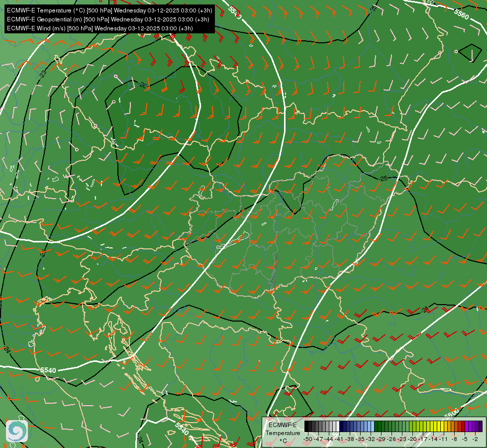This screenshot has width=487, height=448.
Task: Select the ECMWF-E Wind (m/s) title line
Action: (99, 28)
